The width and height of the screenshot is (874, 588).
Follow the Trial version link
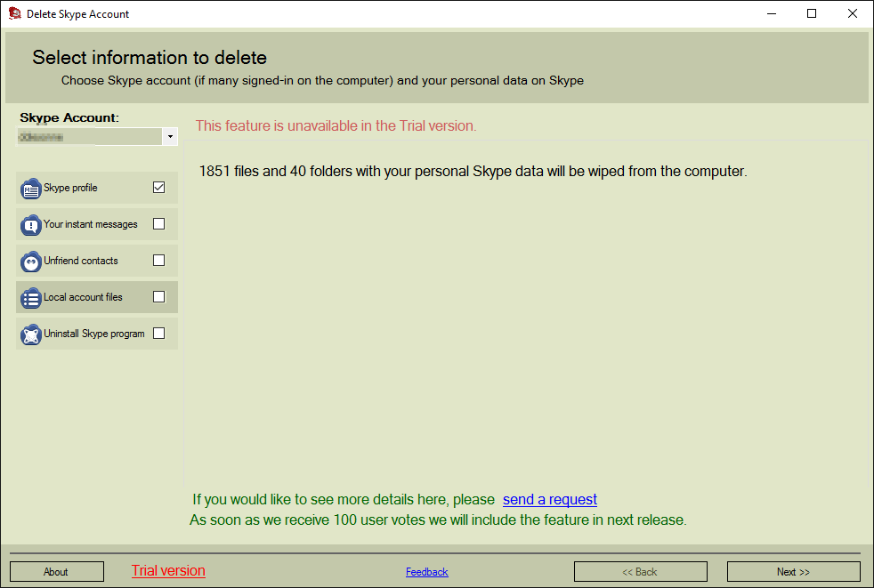[168, 571]
